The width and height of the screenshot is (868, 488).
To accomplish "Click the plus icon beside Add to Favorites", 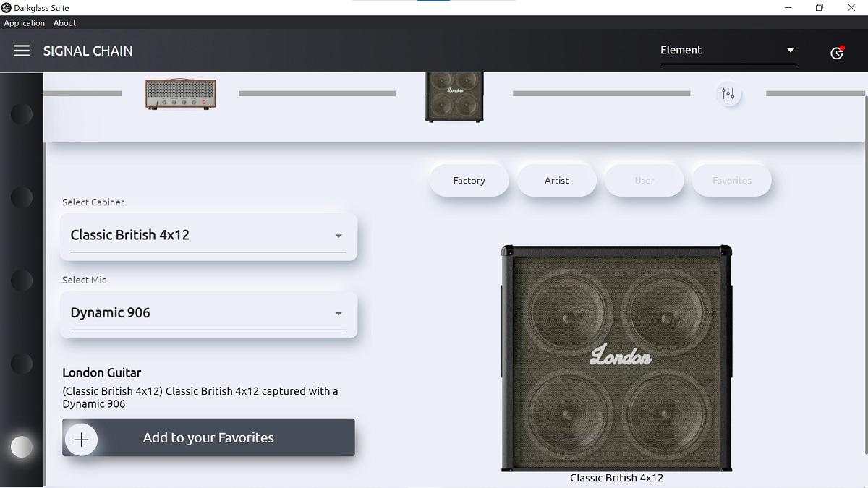I will pos(82,439).
